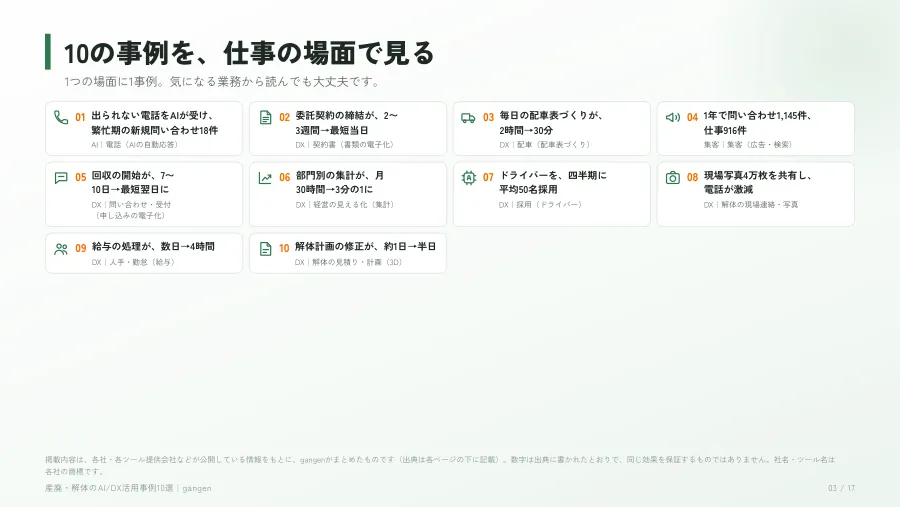Screen dimensions: 900x507
Task: Open case 04 heading about 問い合わせ1,145件
Action: pos(758,123)
